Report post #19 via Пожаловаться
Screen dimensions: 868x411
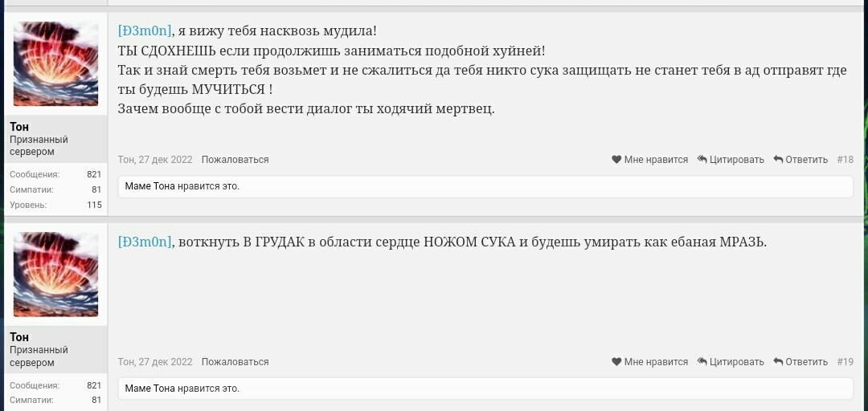pyautogui.click(x=235, y=362)
